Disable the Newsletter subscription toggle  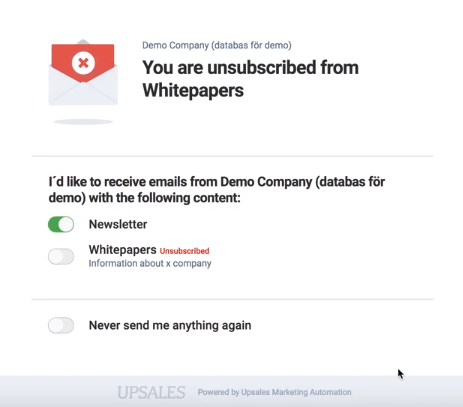[x=61, y=224]
